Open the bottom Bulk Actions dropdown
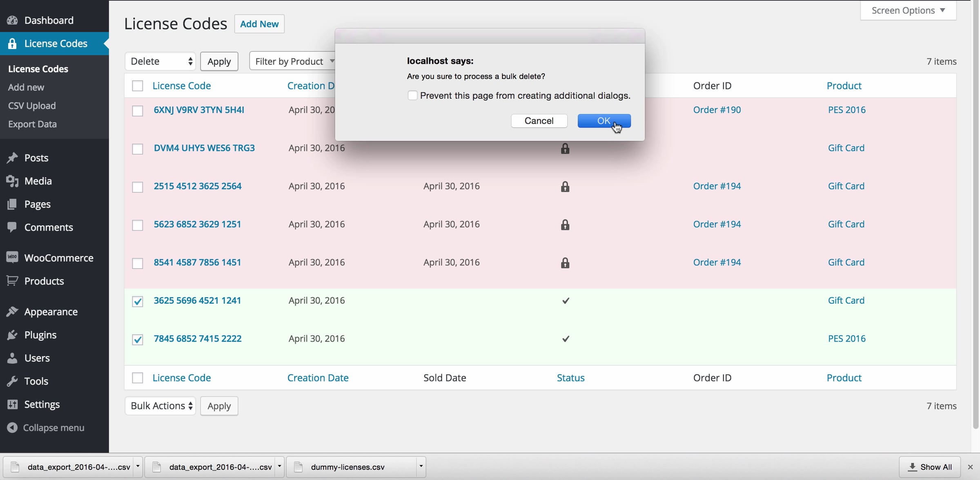The width and height of the screenshot is (980, 480). tap(160, 406)
